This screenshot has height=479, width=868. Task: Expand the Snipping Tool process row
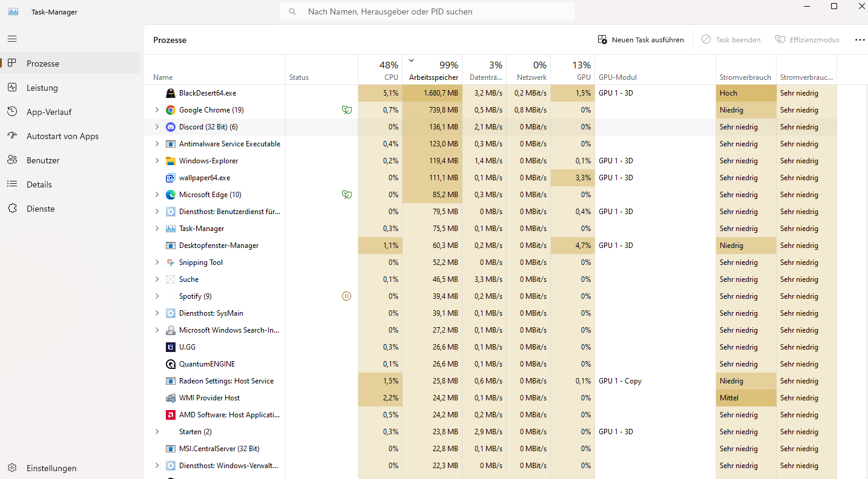(x=157, y=262)
